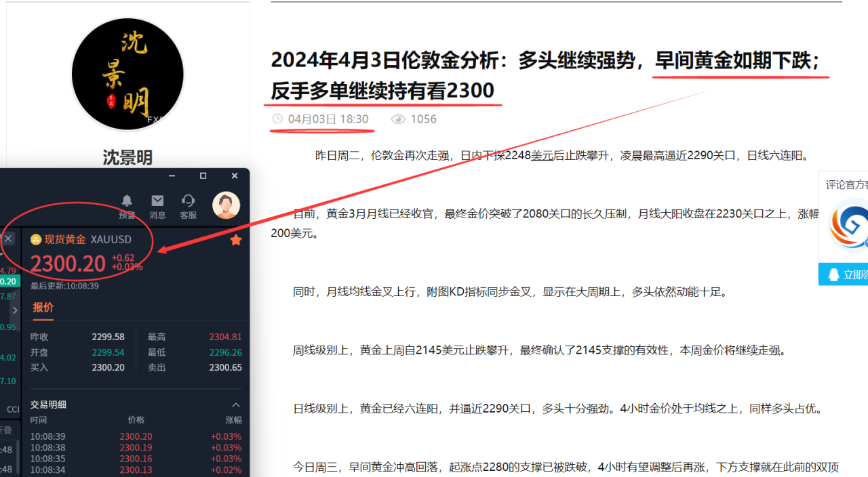868x477 pixels.
Task: Click the 现货黄金 XAUUSD symbol name
Action: pos(88,239)
